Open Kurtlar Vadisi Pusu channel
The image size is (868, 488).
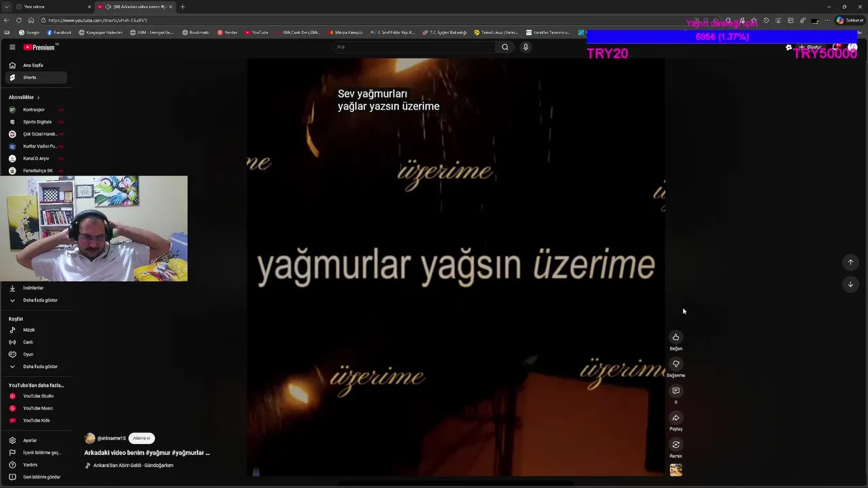click(x=35, y=146)
